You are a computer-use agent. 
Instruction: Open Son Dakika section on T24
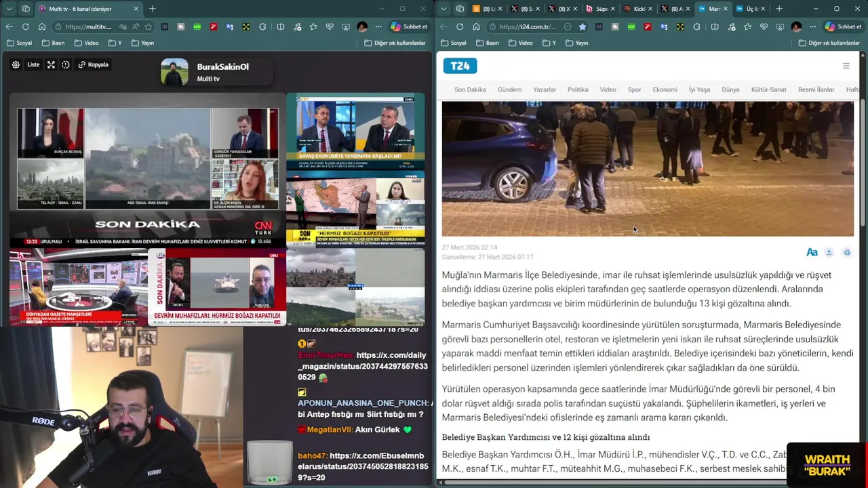point(470,89)
